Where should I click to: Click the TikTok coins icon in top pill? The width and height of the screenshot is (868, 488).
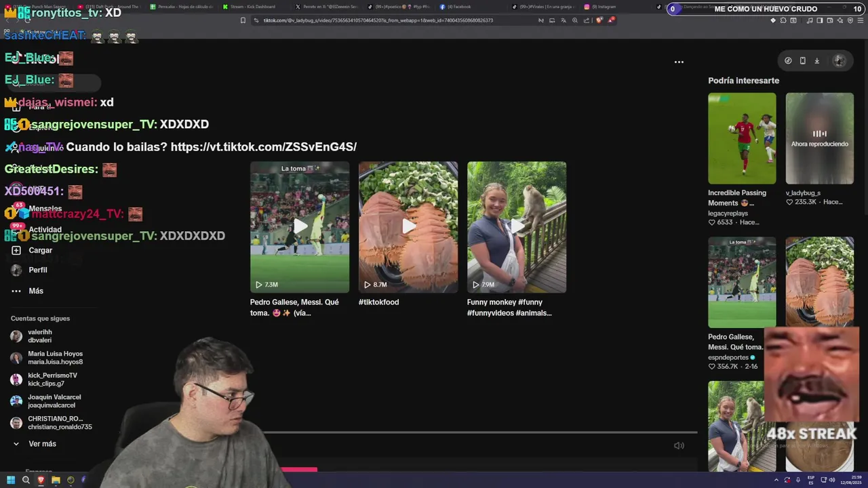click(x=788, y=60)
